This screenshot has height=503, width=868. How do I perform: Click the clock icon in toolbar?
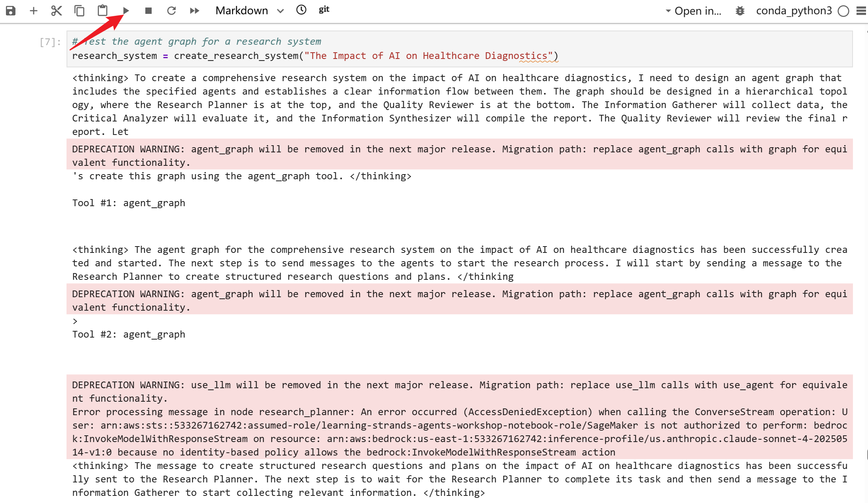click(x=301, y=10)
